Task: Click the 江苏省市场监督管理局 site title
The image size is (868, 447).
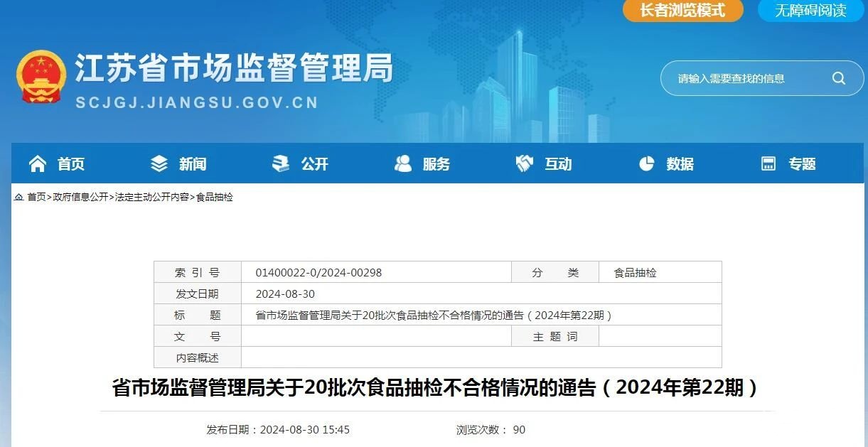Action: [234, 69]
